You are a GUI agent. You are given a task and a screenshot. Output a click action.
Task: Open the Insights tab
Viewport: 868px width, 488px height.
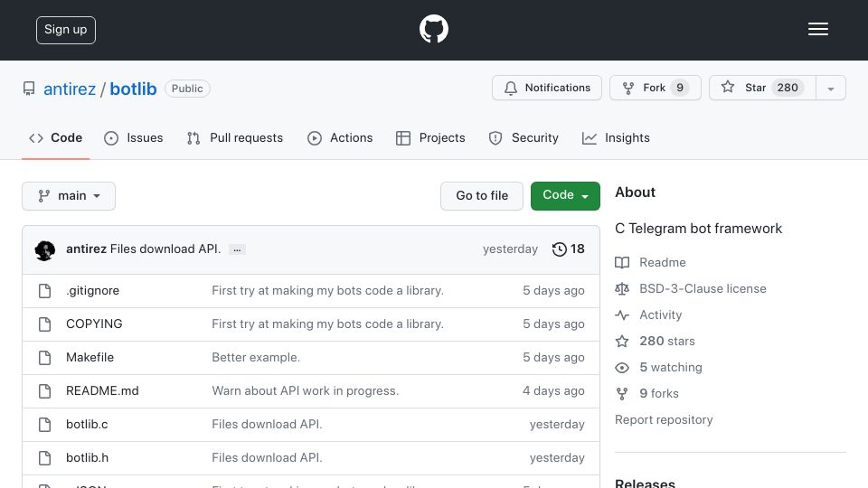click(616, 137)
